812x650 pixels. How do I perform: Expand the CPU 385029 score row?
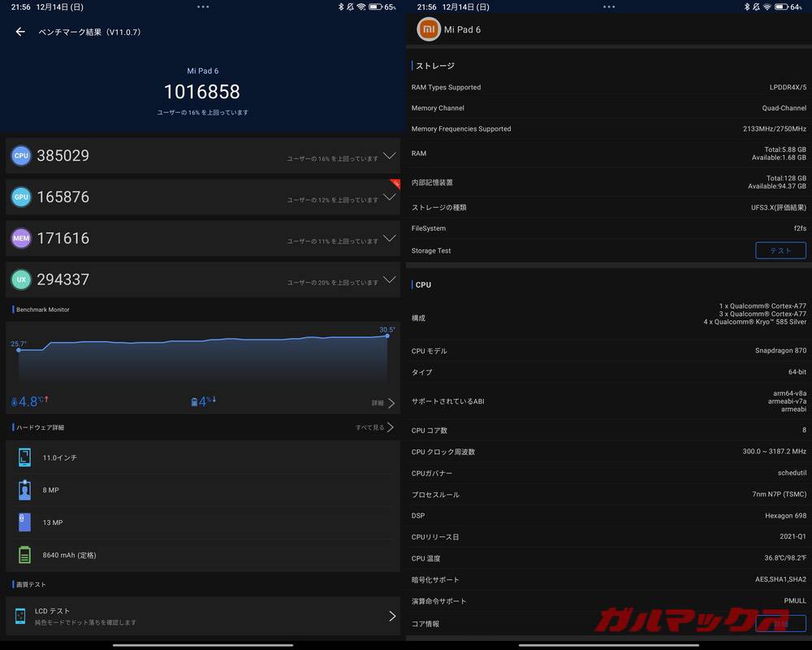pos(389,156)
